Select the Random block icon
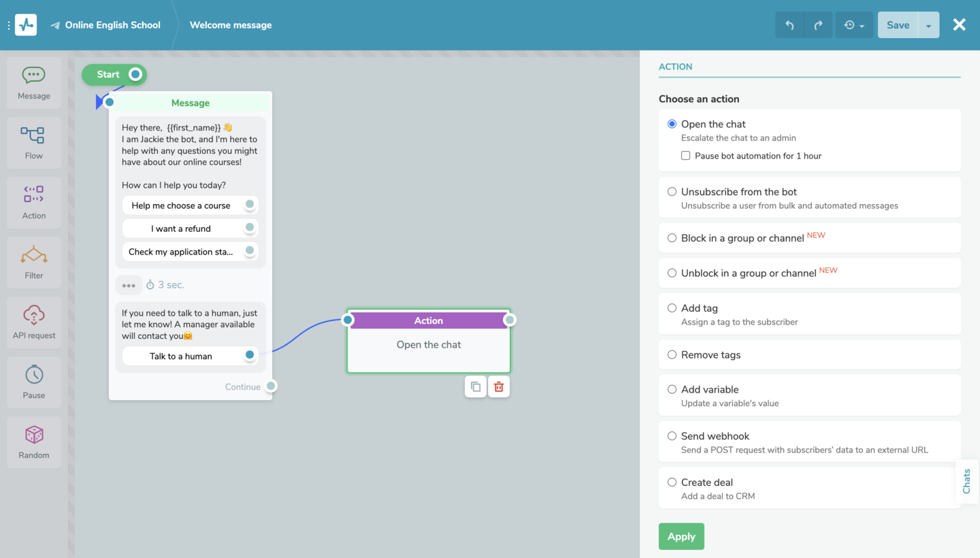 (33, 442)
